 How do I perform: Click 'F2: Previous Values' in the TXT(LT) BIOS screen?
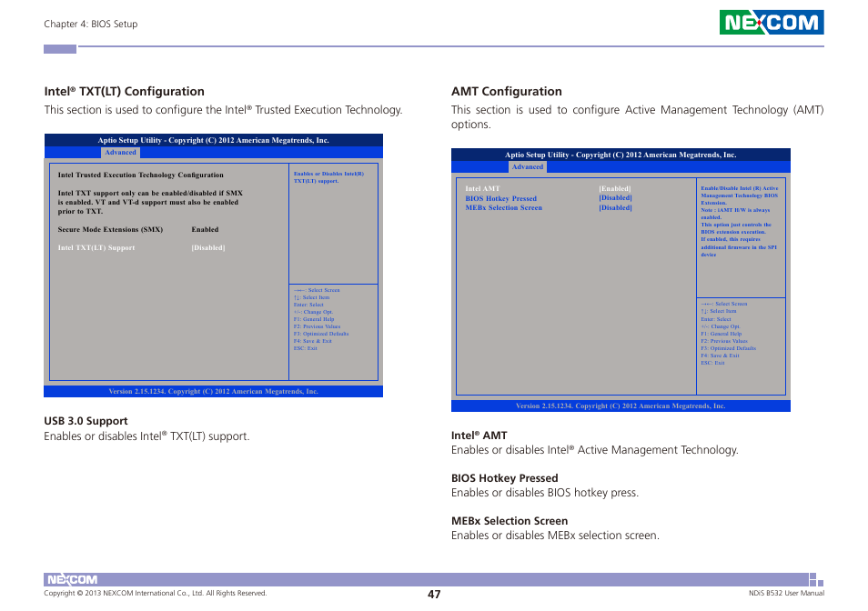(x=318, y=326)
